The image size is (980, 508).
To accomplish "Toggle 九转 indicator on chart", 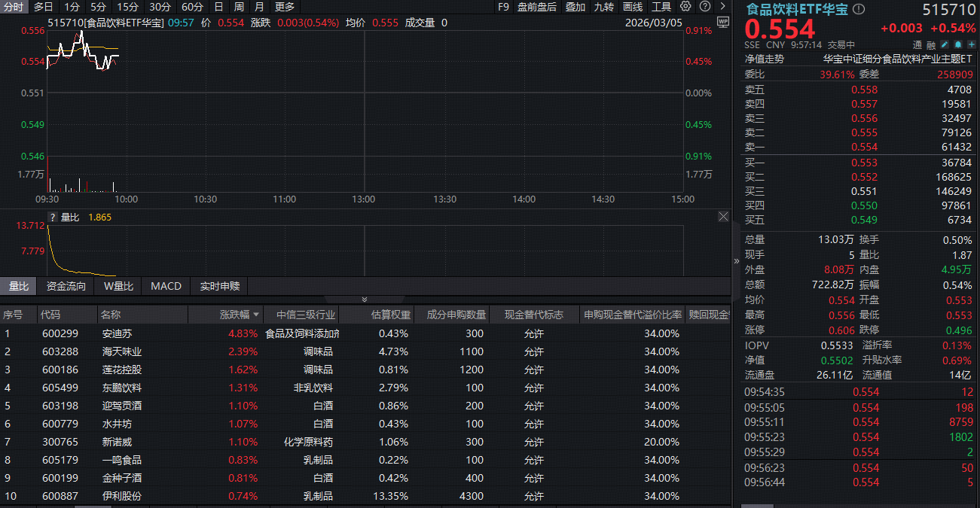I will pyautogui.click(x=603, y=7).
